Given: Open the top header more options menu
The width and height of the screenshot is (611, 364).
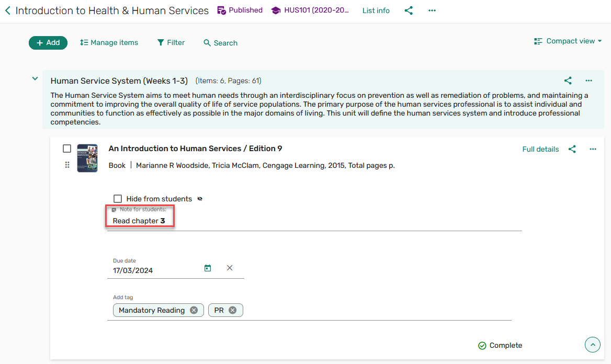Looking at the screenshot, I should (x=432, y=10).
